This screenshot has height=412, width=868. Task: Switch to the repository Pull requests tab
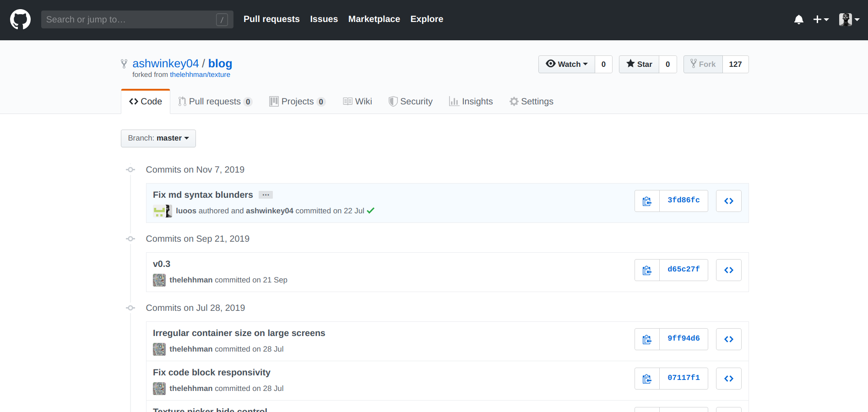click(215, 101)
